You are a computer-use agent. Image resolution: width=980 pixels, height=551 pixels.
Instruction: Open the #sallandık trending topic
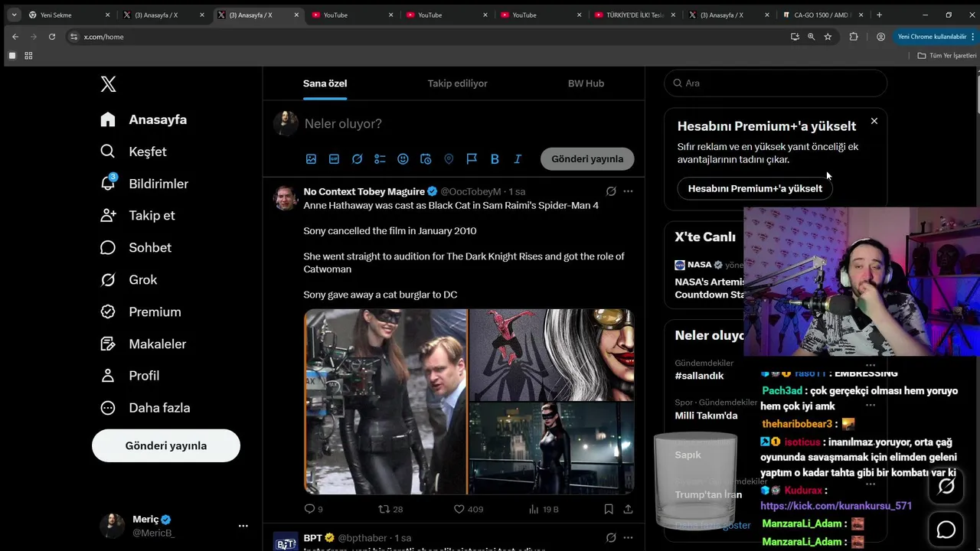[x=699, y=376]
